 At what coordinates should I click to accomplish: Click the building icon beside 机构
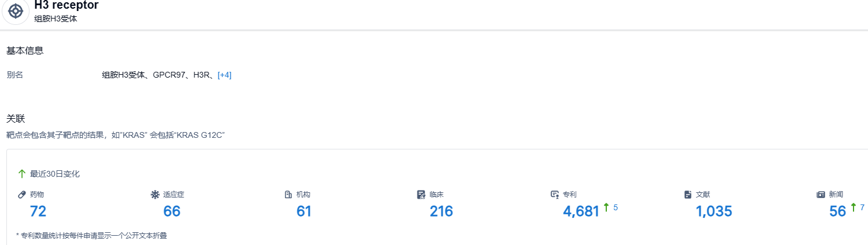pyautogui.click(x=288, y=195)
